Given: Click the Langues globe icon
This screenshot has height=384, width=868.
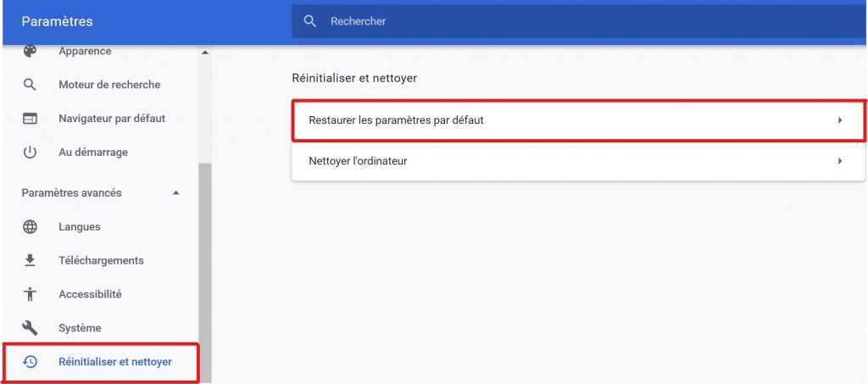Looking at the screenshot, I should 30,227.
